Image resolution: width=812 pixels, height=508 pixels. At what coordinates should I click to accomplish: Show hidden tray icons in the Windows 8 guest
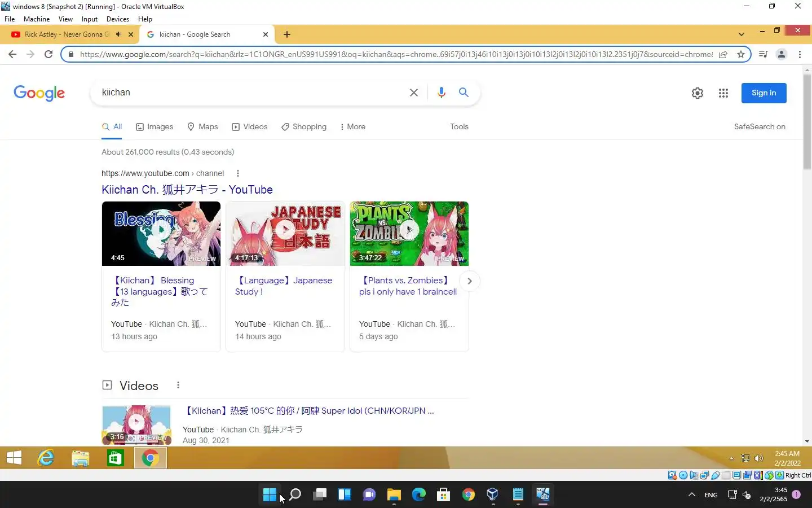tap(731, 458)
